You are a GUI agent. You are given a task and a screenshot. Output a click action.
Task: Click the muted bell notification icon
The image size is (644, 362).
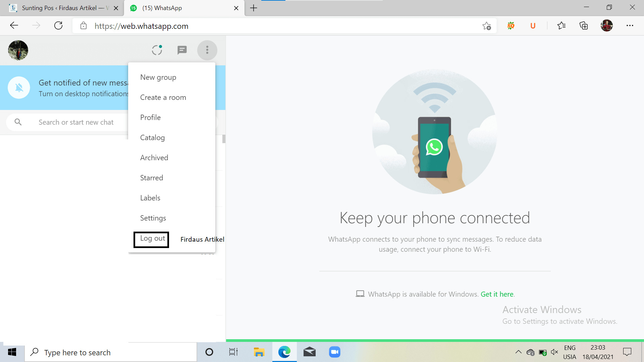click(19, 88)
